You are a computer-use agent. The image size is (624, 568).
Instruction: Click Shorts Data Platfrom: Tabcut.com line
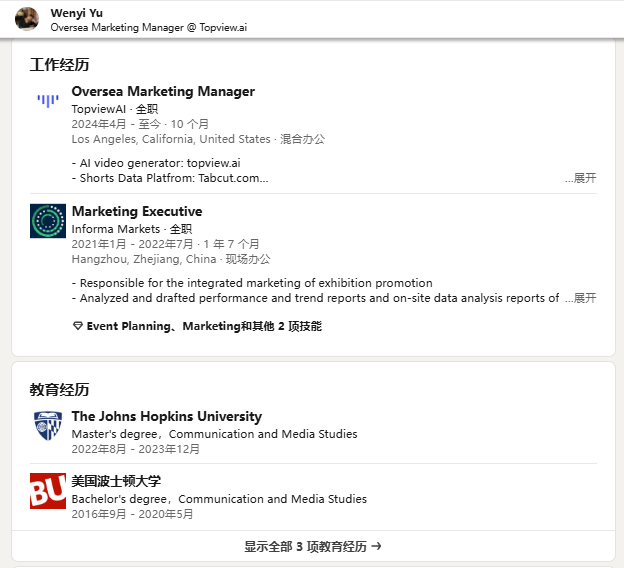[170, 178]
